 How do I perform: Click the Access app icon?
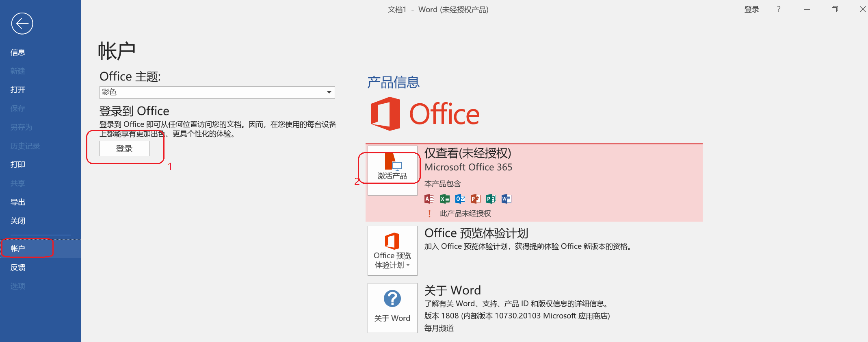coord(429,199)
